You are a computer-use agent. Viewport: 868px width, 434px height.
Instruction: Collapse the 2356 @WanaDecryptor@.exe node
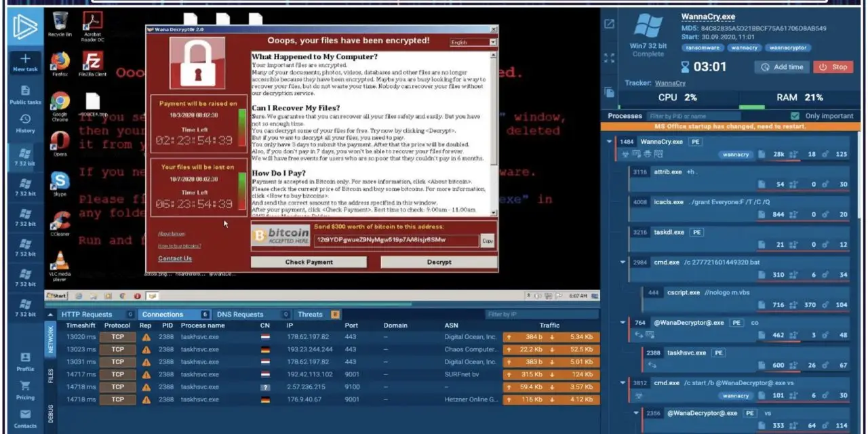pyautogui.click(x=636, y=413)
